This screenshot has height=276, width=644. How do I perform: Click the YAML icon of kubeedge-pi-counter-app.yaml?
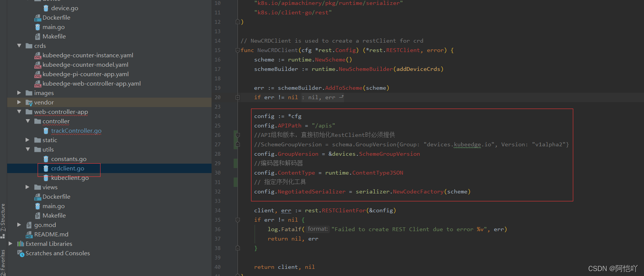point(38,74)
